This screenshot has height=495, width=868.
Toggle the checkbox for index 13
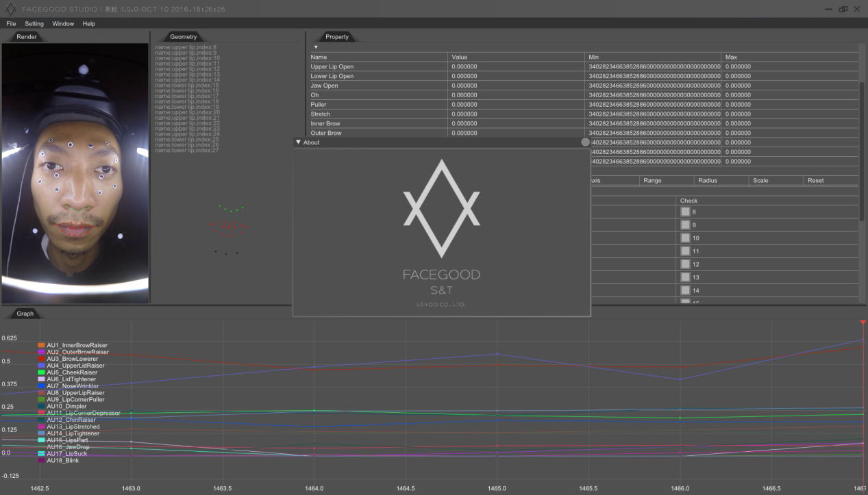[685, 277]
